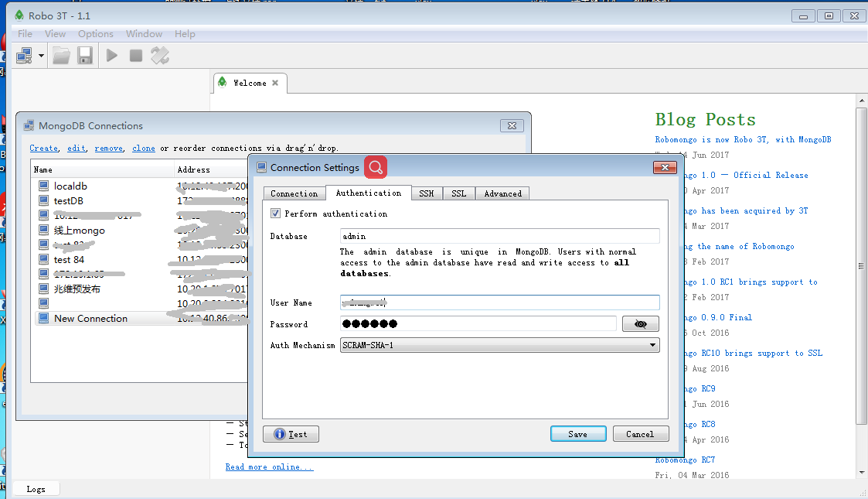
Task: Select the 兆维预发布 connection icon
Action: tap(44, 289)
